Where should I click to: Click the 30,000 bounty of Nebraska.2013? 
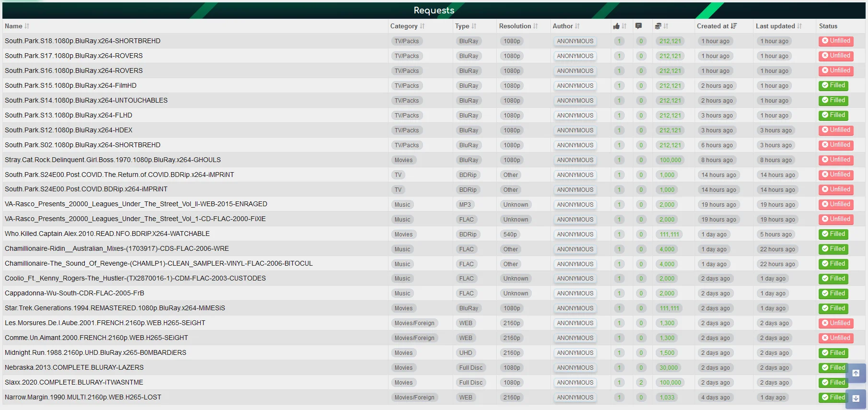tap(669, 368)
